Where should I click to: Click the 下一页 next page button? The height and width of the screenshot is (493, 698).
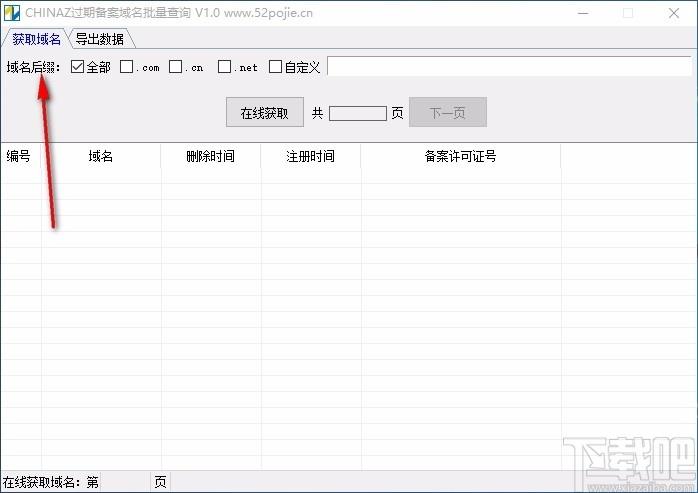[x=448, y=112]
